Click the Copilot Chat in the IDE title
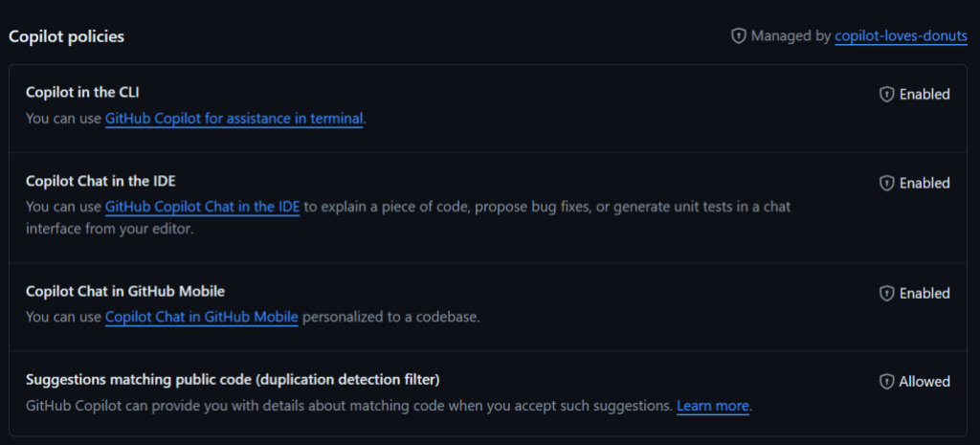The image size is (980, 445). [x=100, y=180]
